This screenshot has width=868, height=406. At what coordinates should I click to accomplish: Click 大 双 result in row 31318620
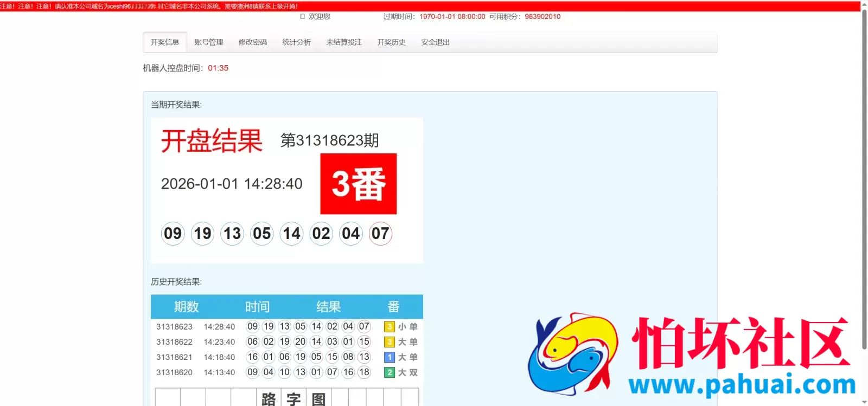click(x=408, y=372)
